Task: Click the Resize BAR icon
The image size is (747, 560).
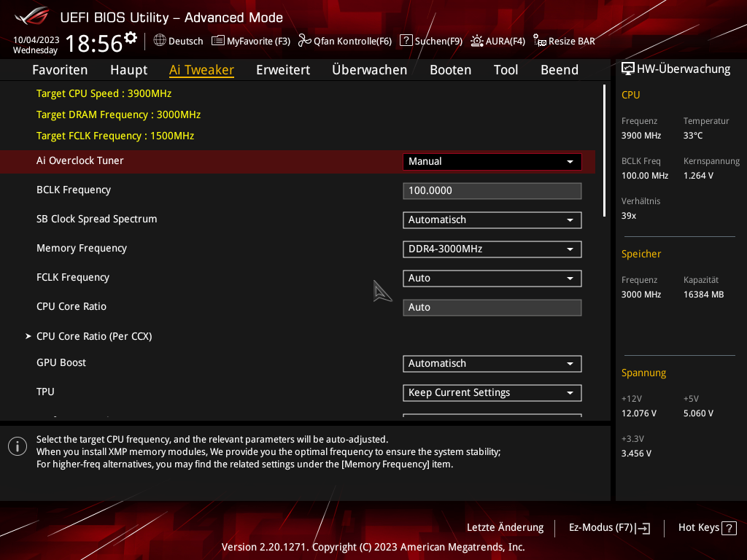Action: pos(539,41)
